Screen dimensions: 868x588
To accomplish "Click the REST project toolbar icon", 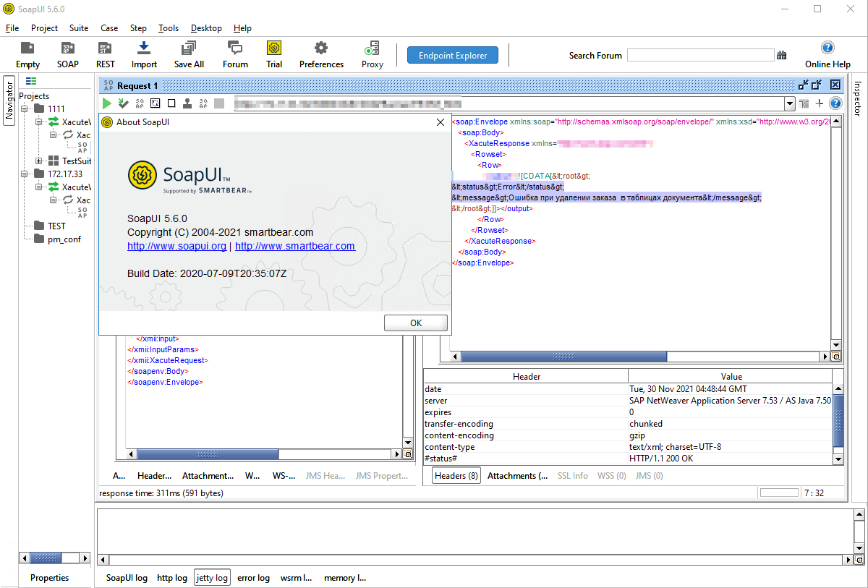I will 105,48.
